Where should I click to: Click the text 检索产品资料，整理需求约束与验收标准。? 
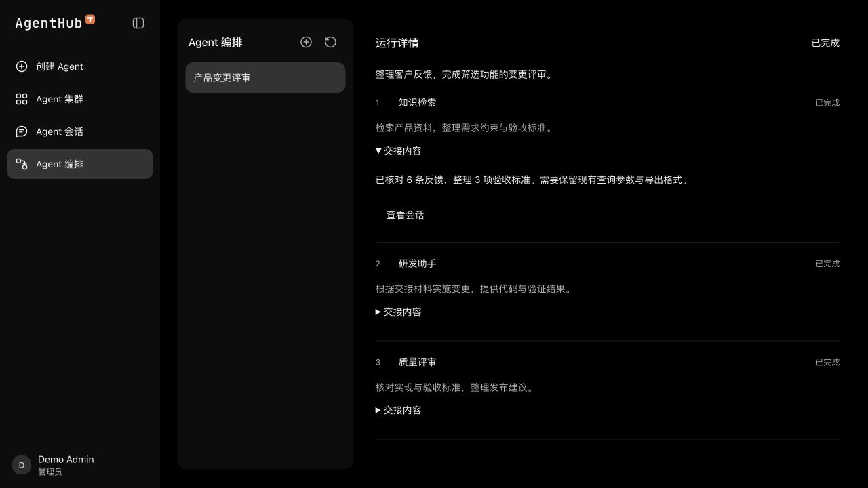[465, 127]
